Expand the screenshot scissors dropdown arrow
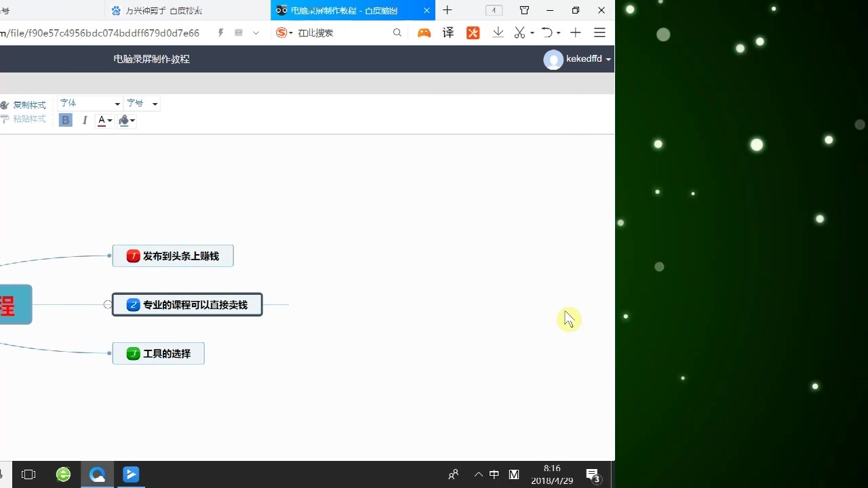 (x=532, y=33)
